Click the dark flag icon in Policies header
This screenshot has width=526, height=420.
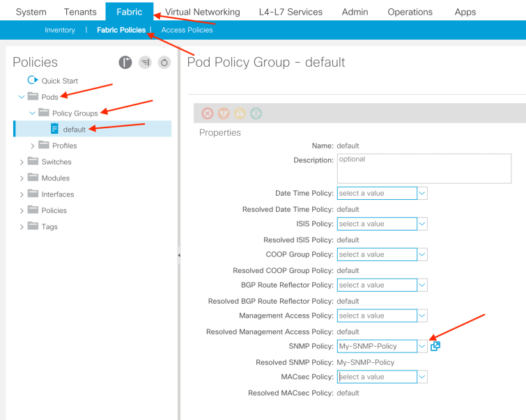pyautogui.click(x=125, y=63)
